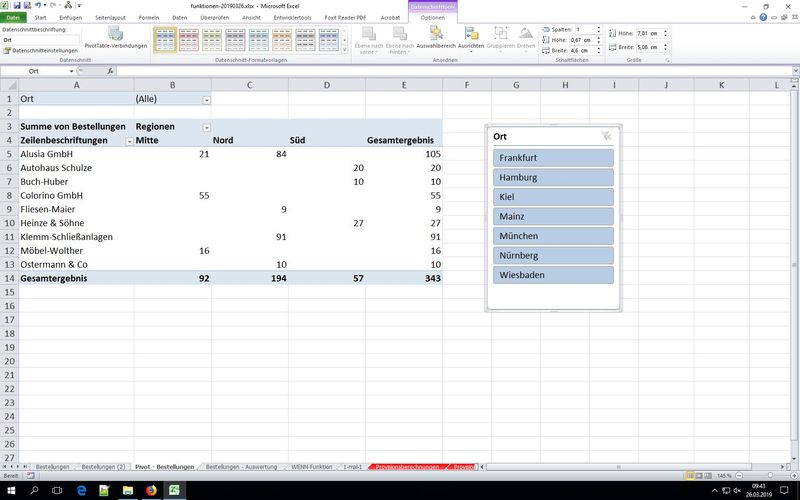
Task: Toggle the Wiesbaden slicer filter
Action: click(x=553, y=275)
